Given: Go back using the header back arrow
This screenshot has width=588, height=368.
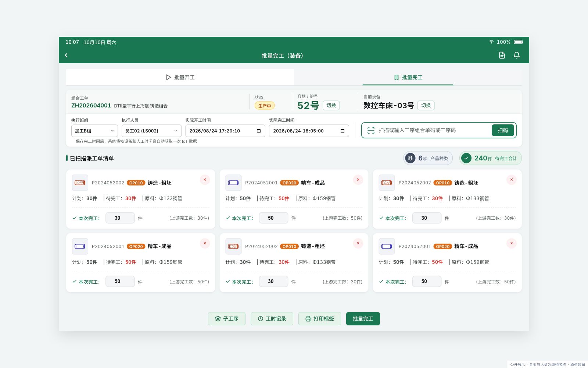Looking at the screenshot, I should tap(66, 55).
